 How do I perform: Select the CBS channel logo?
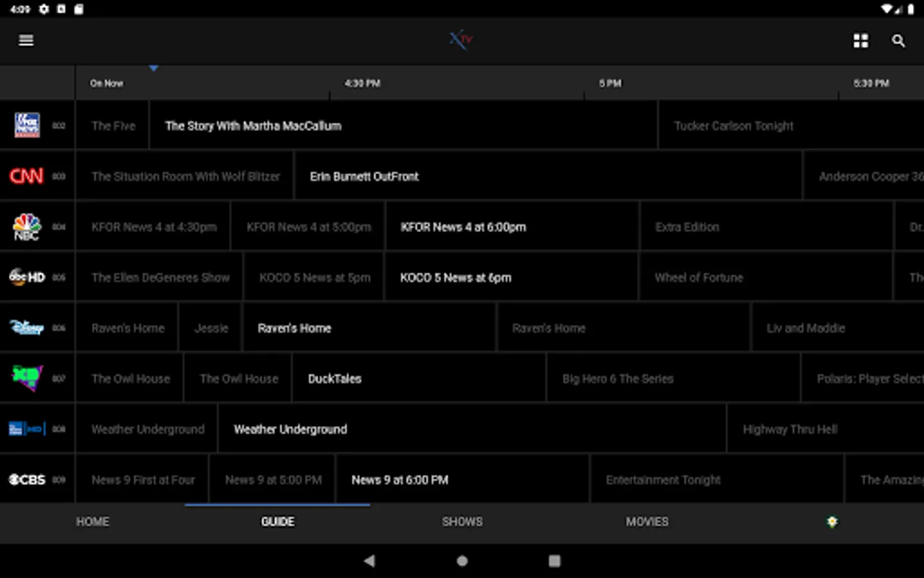(27, 479)
